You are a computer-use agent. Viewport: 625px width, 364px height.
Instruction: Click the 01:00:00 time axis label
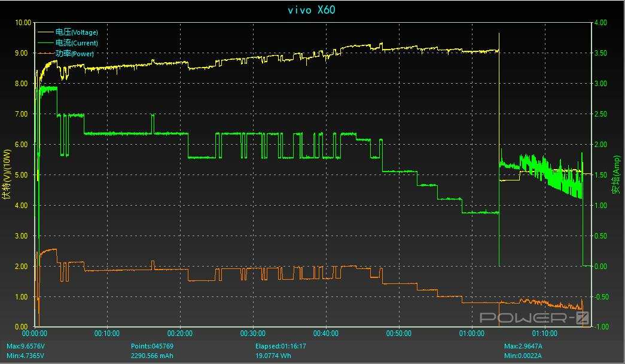[x=471, y=334]
